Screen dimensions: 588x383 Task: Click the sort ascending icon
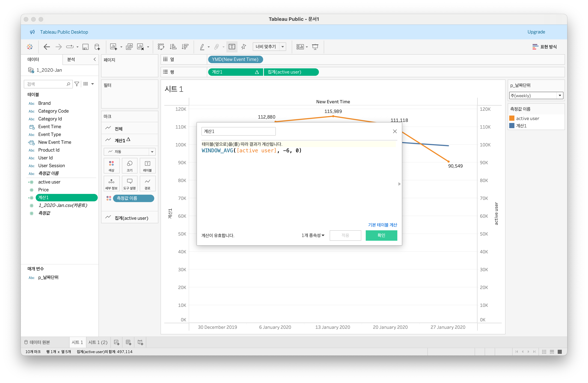(173, 47)
